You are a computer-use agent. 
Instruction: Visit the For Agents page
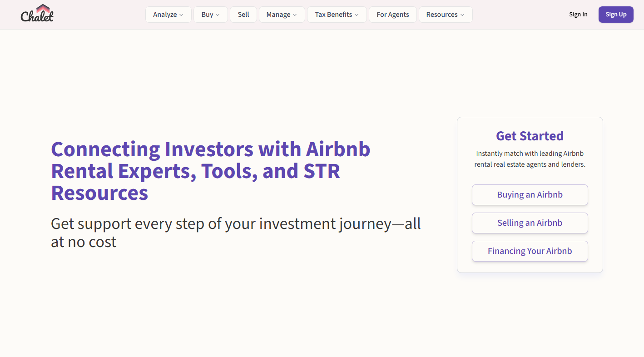(393, 15)
